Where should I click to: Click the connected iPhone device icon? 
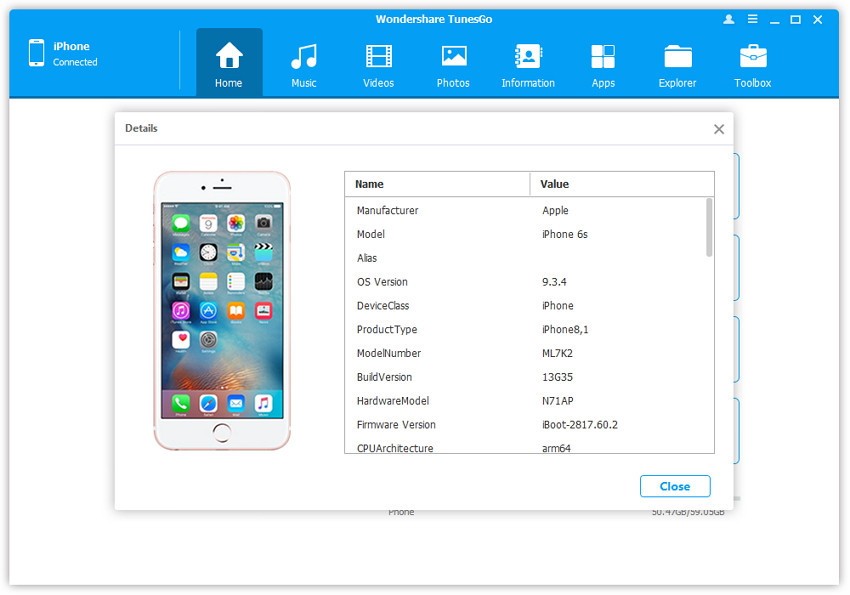[x=36, y=53]
